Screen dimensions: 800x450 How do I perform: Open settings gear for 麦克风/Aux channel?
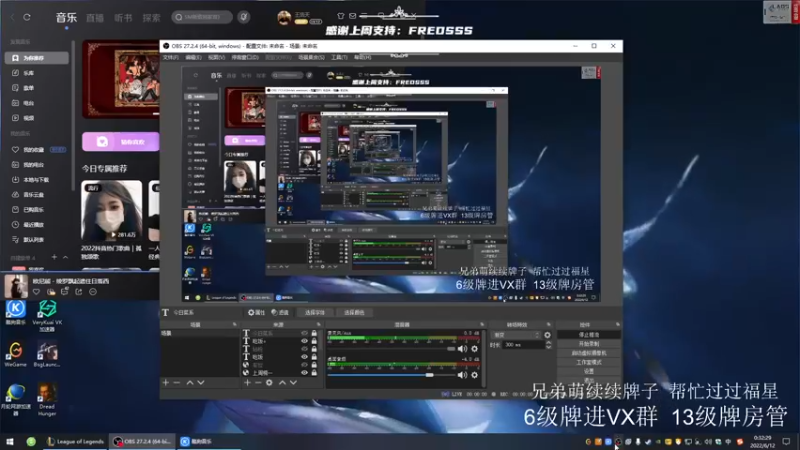point(474,349)
